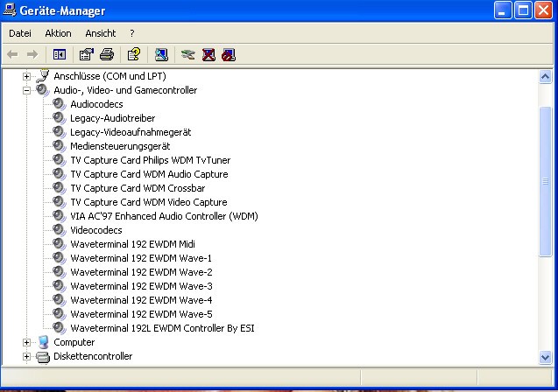Select Legacy-Videoaufnahmegerät entry

[x=131, y=132]
